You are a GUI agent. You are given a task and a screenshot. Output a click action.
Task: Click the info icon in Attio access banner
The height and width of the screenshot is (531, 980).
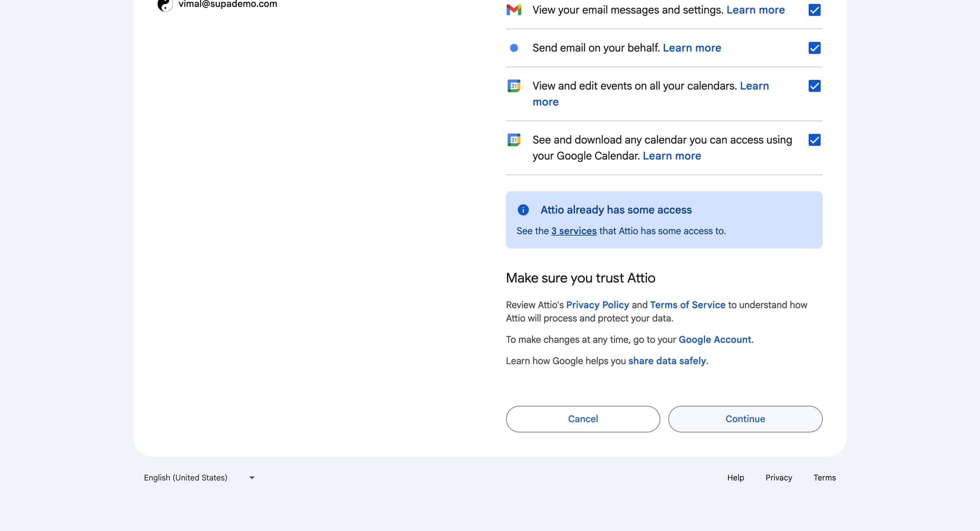(x=523, y=210)
